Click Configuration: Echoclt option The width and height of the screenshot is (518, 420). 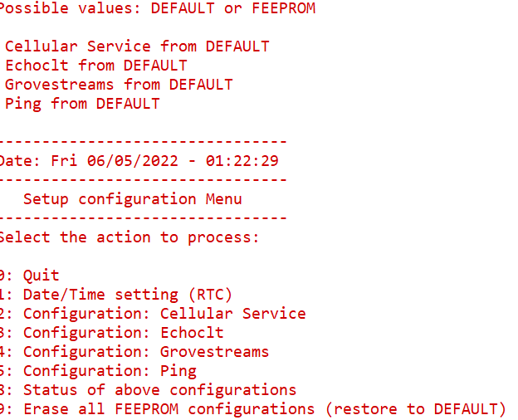point(112,333)
